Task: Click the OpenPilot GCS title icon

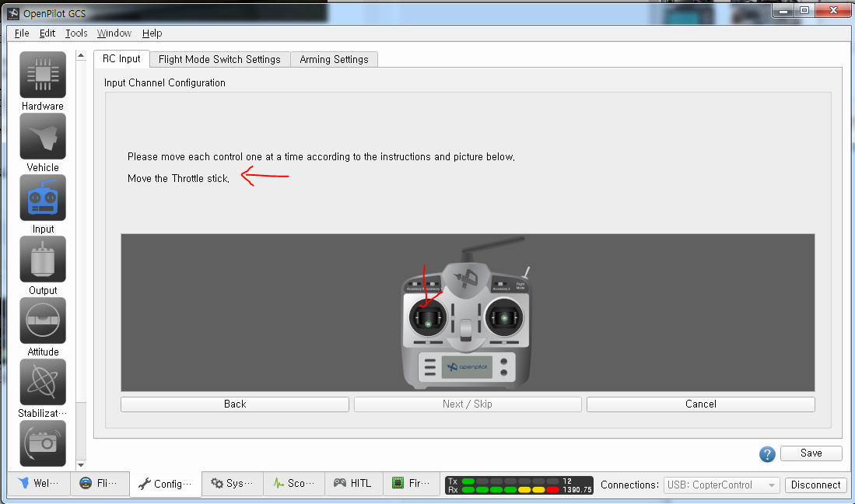Action: (x=13, y=14)
